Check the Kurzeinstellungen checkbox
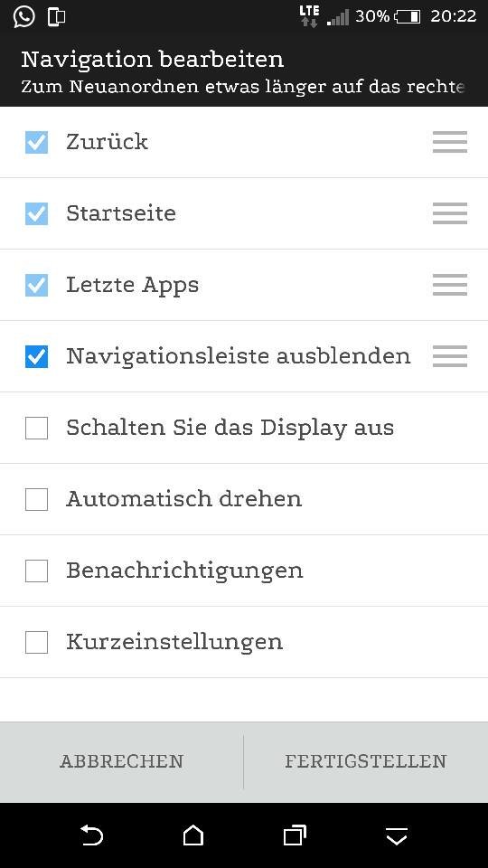 [x=36, y=642]
